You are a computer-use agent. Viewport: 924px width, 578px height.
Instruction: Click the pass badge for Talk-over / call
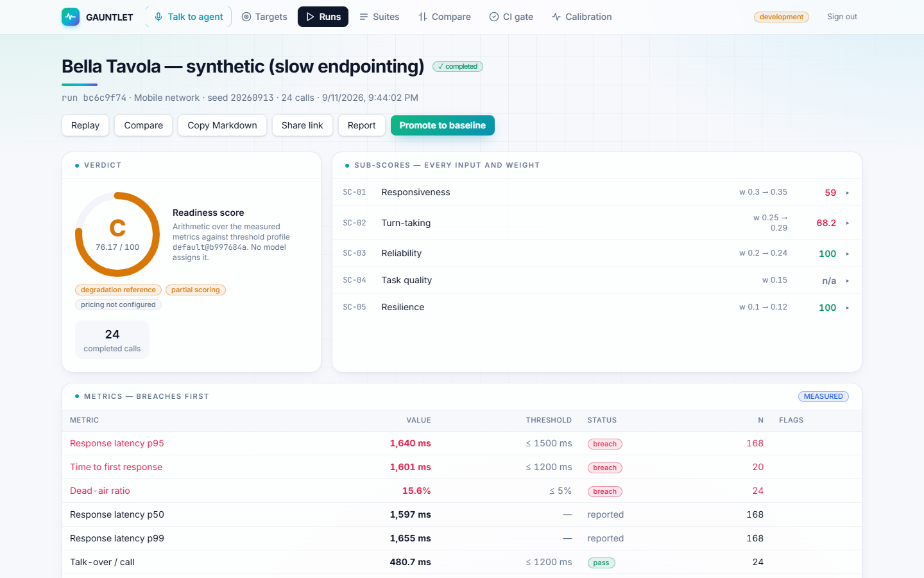tap(601, 563)
